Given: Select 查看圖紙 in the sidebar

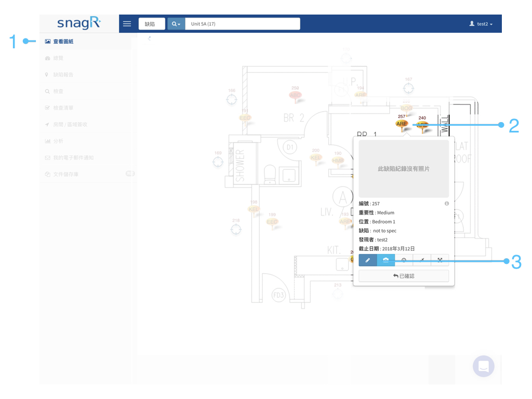Looking at the screenshot, I should [x=86, y=42].
